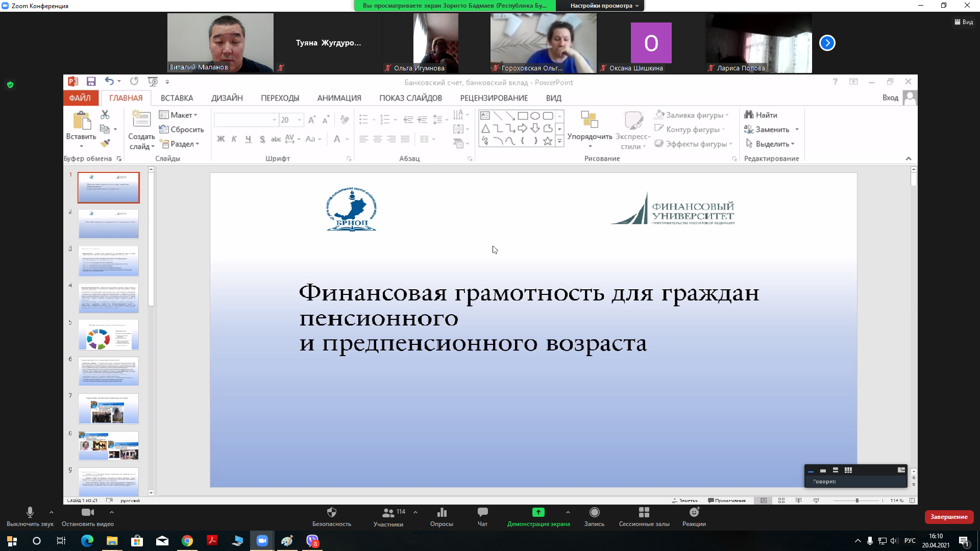The width and height of the screenshot is (980, 551).
Task: Toggle bold formatting (Ж) in the Шрифт group
Action: (220, 139)
